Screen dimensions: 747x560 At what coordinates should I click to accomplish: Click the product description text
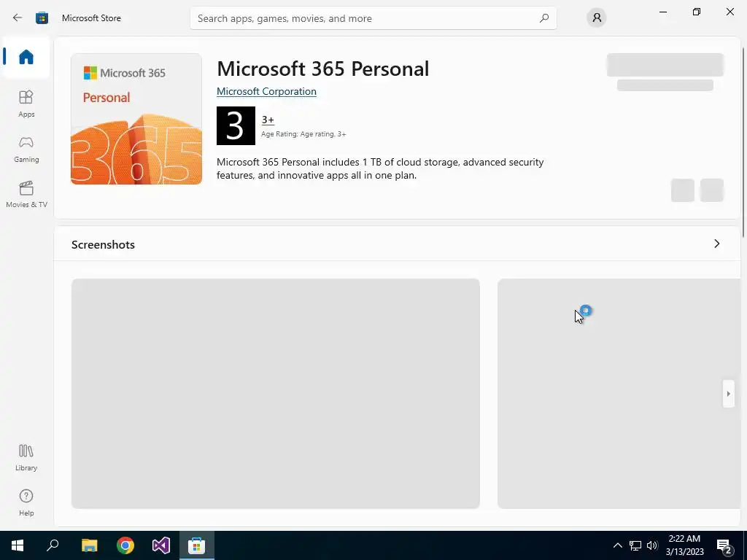(x=380, y=168)
